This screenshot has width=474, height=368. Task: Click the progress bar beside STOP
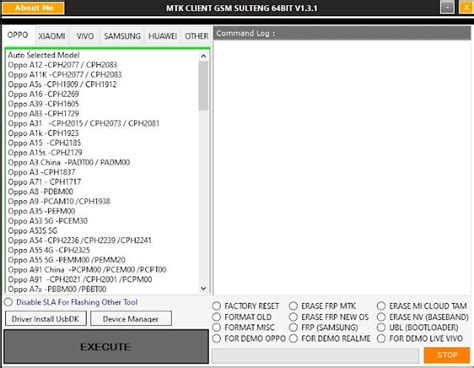[315, 356]
